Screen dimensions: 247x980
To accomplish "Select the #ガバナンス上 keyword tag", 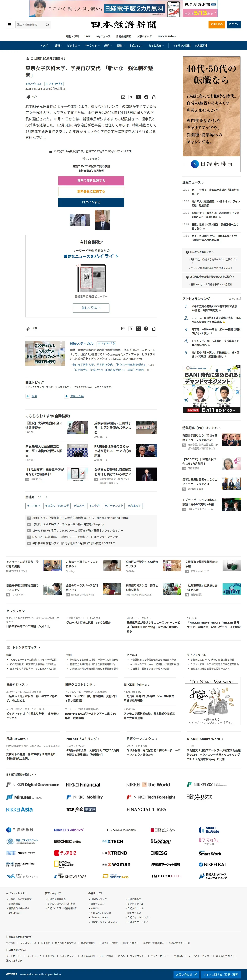I will 114,506.
